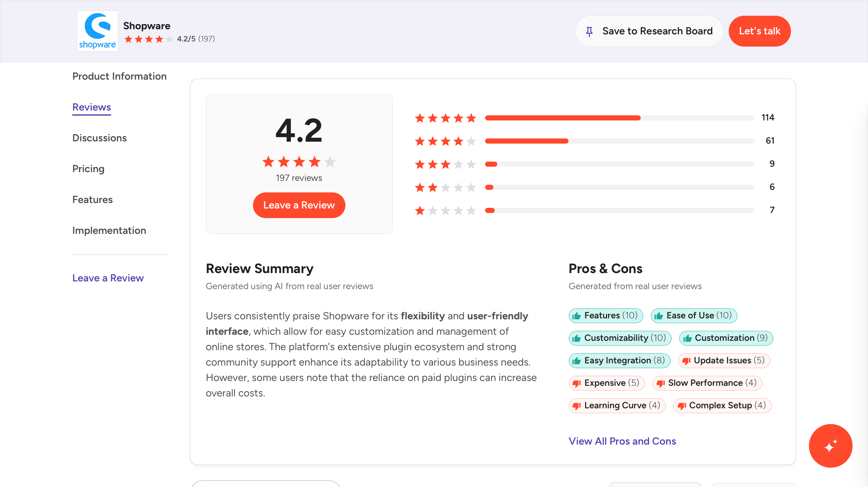Click the Shopware logo thumbnail
The image size is (868, 487).
click(97, 31)
